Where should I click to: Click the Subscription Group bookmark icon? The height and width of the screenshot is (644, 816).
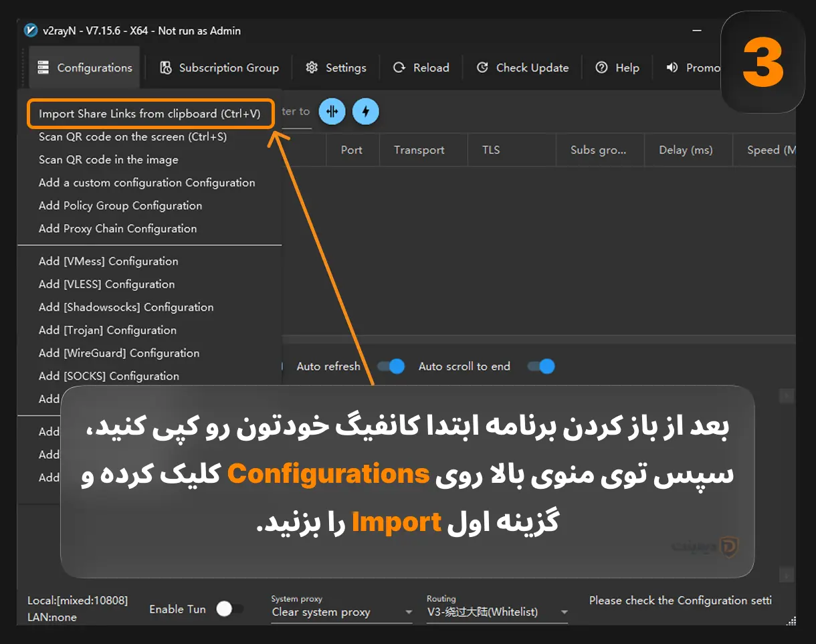pos(165,68)
